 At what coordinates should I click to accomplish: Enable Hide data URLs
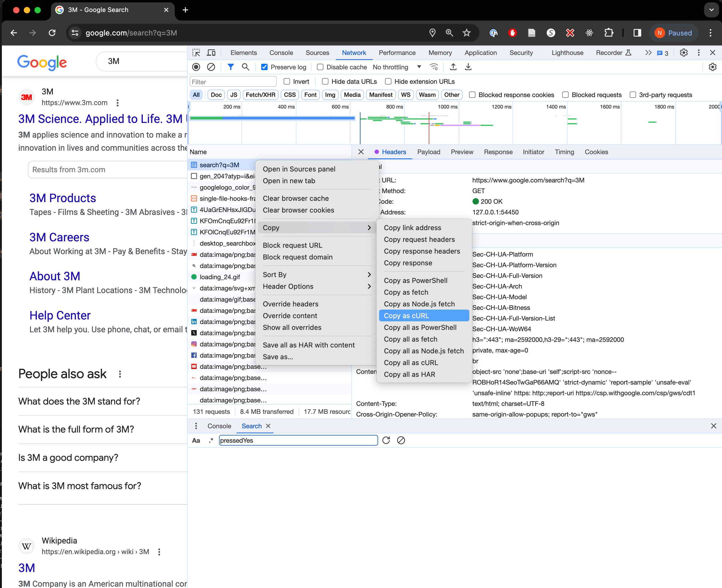pos(325,81)
